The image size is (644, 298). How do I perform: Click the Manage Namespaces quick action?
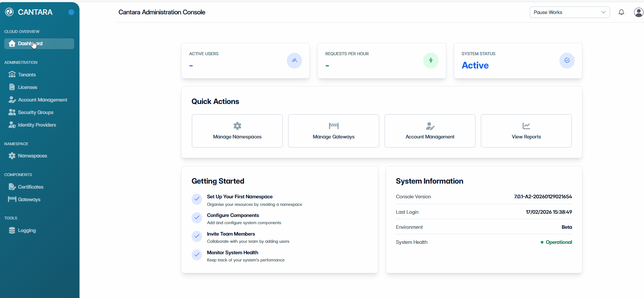click(237, 131)
